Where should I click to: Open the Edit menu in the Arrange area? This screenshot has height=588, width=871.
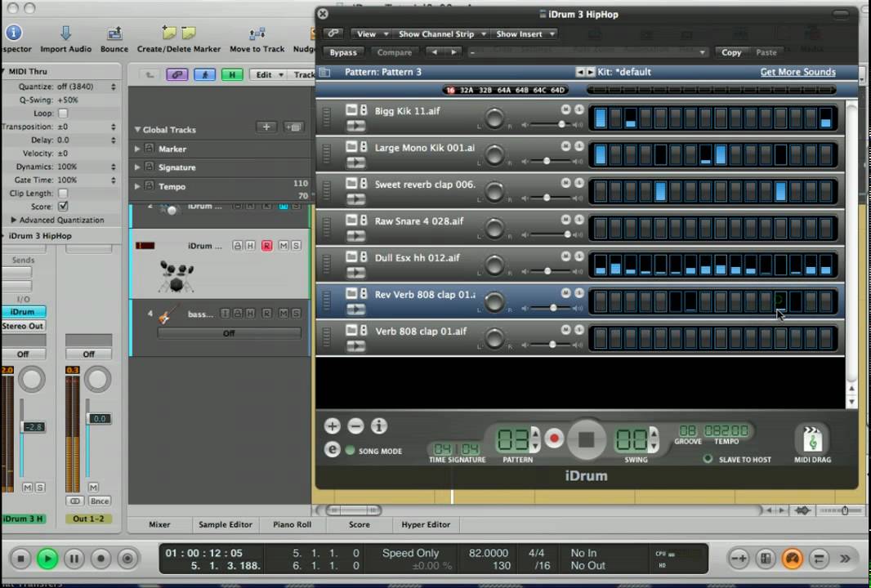pyautogui.click(x=270, y=74)
